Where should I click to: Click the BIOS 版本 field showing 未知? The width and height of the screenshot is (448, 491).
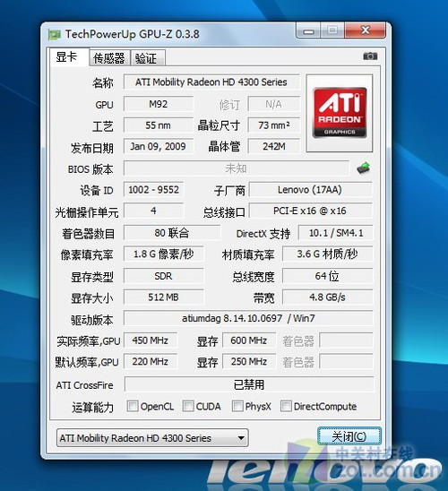237,168
